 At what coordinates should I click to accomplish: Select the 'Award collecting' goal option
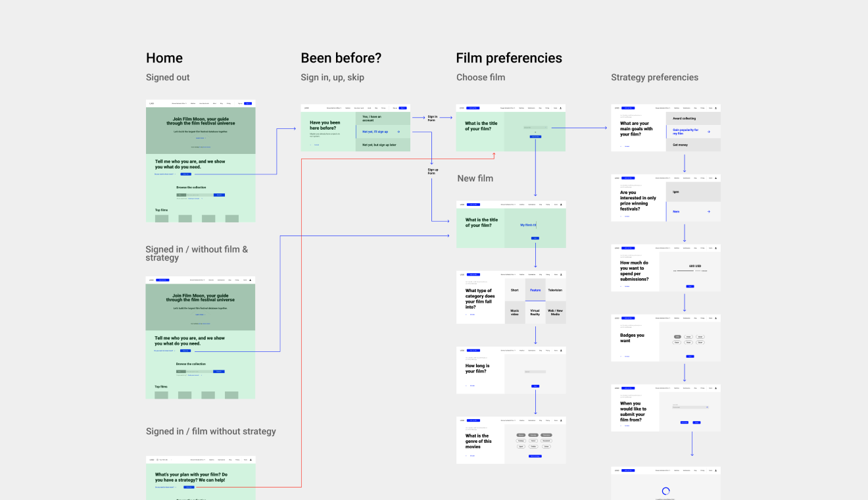click(x=693, y=118)
